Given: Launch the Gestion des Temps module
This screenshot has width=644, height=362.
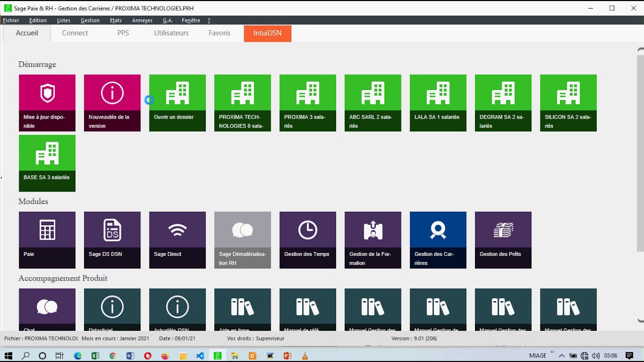Looking at the screenshot, I should coord(308,240).
